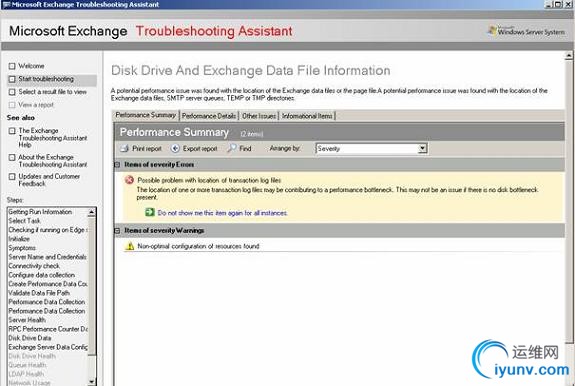Click box icon beside Updates and Customer Feedback
This screenshot has width=575, height=386.
[x=12, y=177]
